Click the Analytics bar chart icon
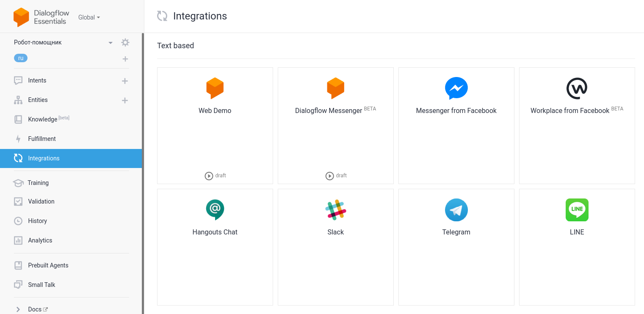This screenshot has width=644, height=314. point(18,240)
